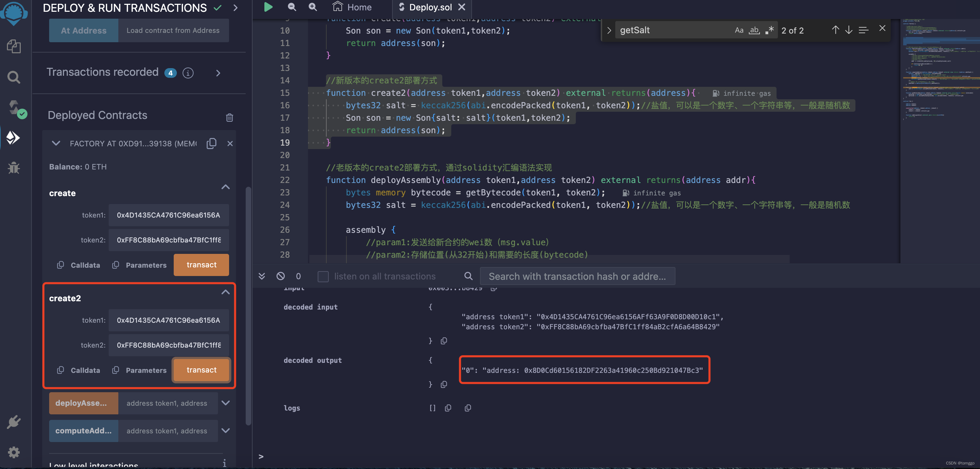The height and width of the screenshot is (469, 980).
Task: Run the script with the green play icon
Action: tap(268, 7)
